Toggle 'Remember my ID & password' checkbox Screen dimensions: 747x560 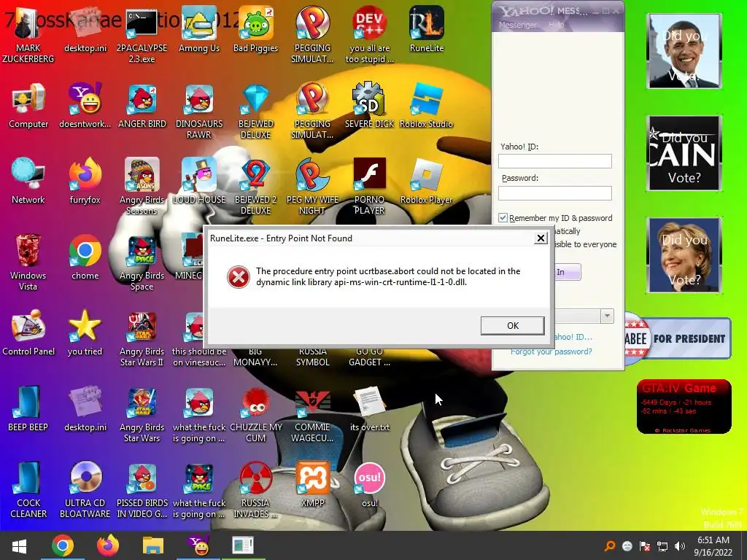tap(503, 217)
